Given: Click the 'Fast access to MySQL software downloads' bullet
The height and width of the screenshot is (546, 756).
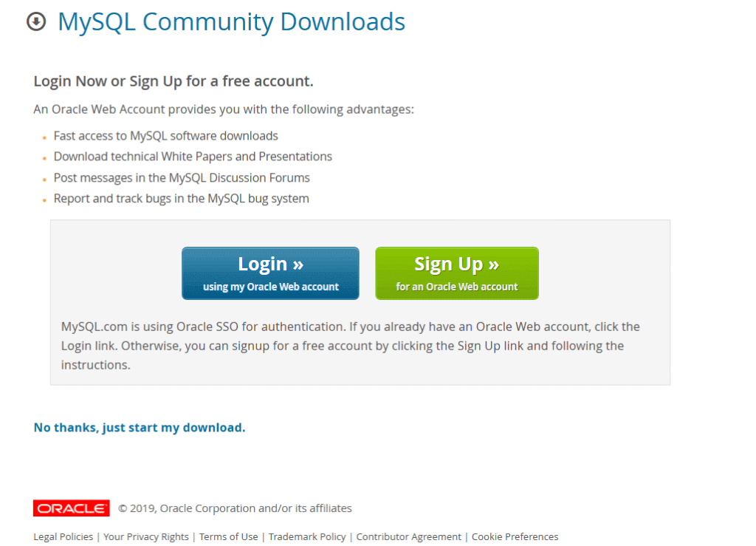Looking at the screenshot, I should click(166, 136).
